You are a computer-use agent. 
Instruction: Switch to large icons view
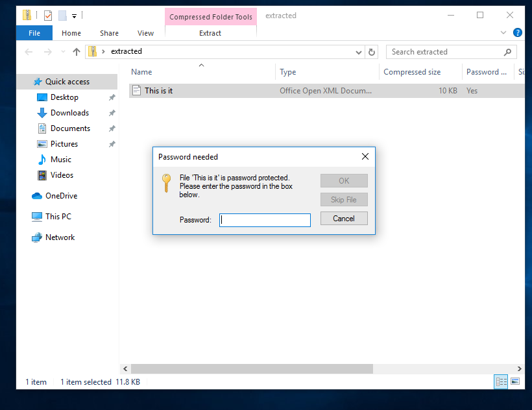point(515,381)
